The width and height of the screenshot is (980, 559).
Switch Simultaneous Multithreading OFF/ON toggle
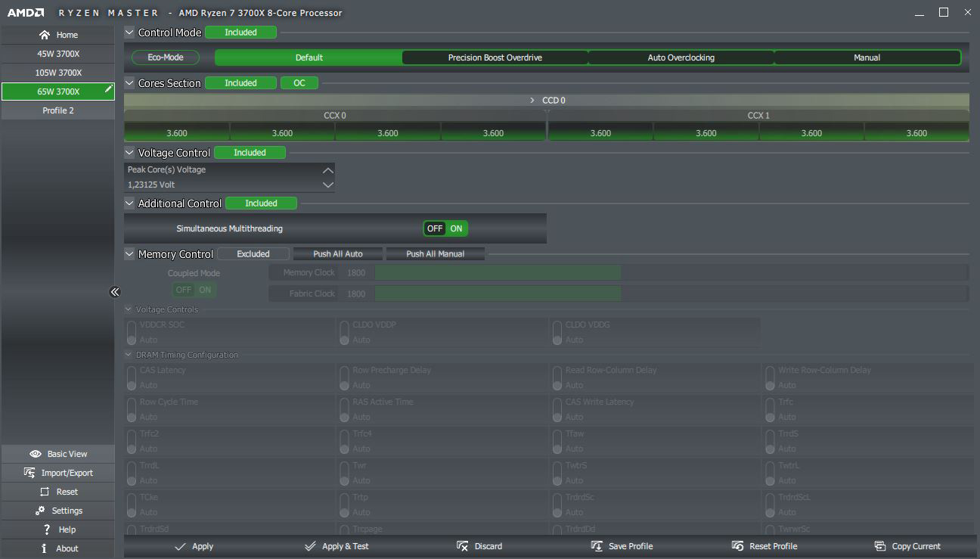445,228
